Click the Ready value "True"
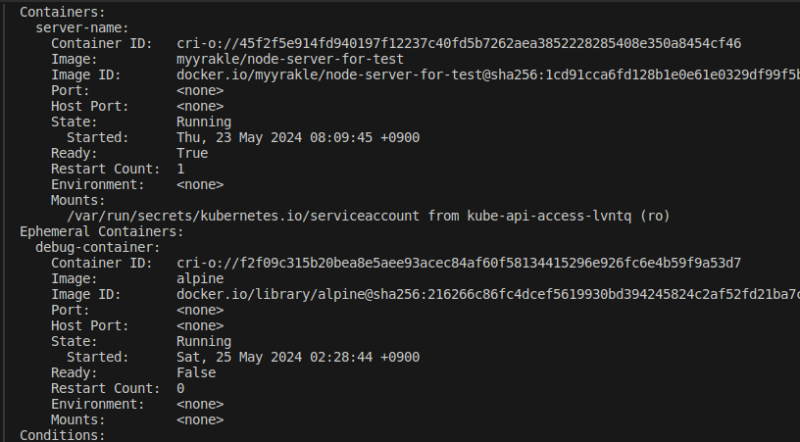This screenshot has height=442, width=800. [x=192, y=153]
